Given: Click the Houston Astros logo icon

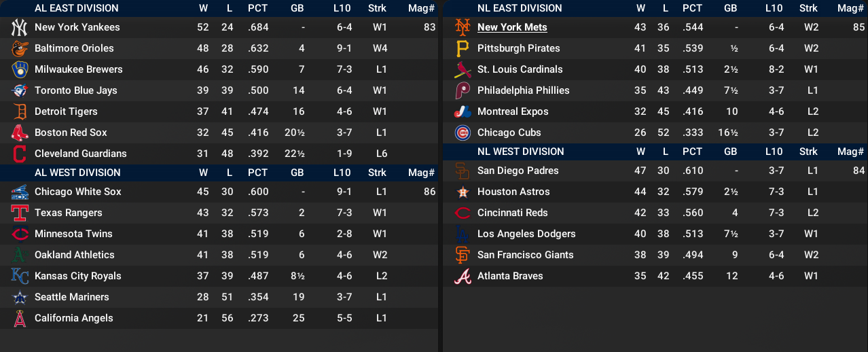Looking at the screenshot, I should tap(463, 192).
